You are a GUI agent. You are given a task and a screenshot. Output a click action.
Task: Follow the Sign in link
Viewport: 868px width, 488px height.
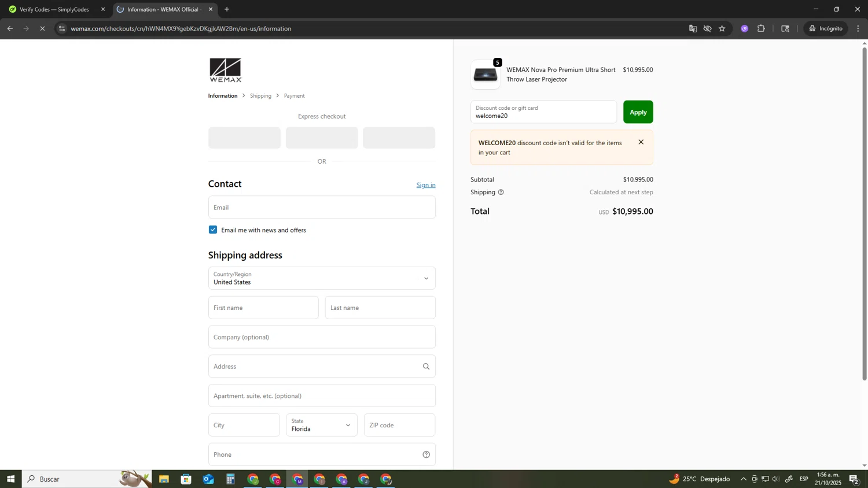[426, 185]
